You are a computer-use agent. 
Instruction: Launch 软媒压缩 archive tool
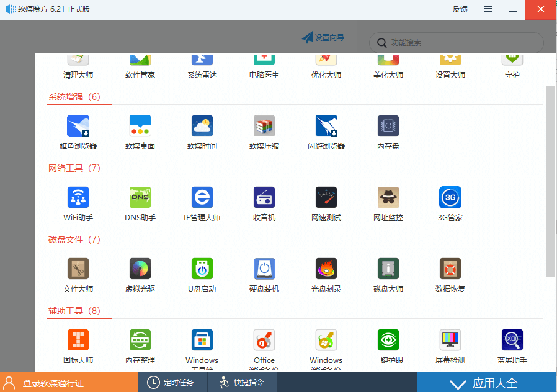(x=264, y=126)
